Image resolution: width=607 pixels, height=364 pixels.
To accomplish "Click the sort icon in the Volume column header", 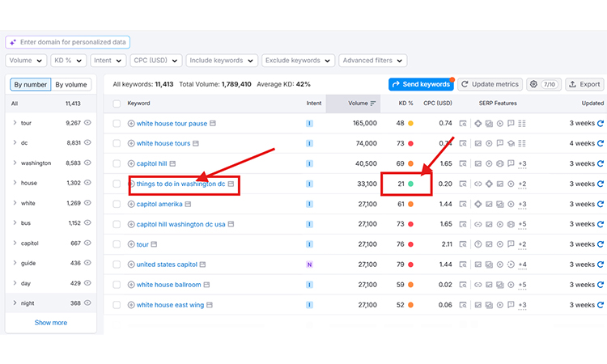I will click(x=373, y=104).
